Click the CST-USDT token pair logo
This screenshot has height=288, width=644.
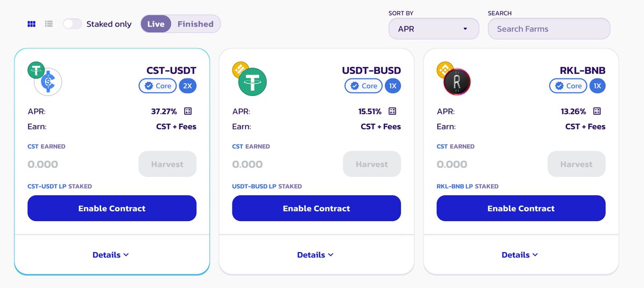pyautogui.click(x=45, y=78)
